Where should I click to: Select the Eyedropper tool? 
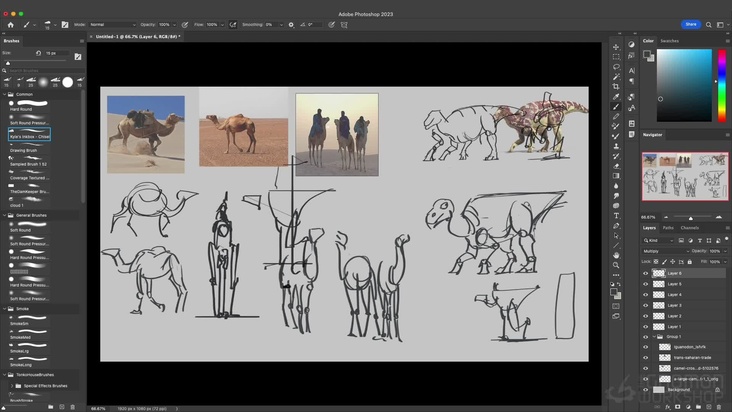[x=616, y=97]
